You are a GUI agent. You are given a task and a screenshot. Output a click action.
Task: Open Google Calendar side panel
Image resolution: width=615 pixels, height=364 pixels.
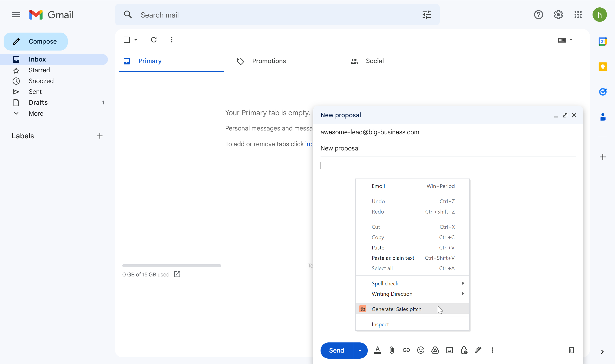602,42
